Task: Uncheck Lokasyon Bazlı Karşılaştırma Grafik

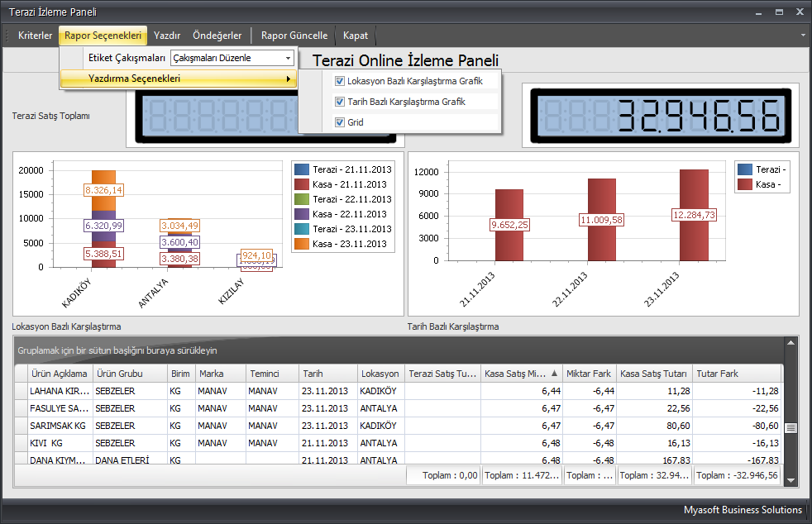Action: [x=340, y=81]
